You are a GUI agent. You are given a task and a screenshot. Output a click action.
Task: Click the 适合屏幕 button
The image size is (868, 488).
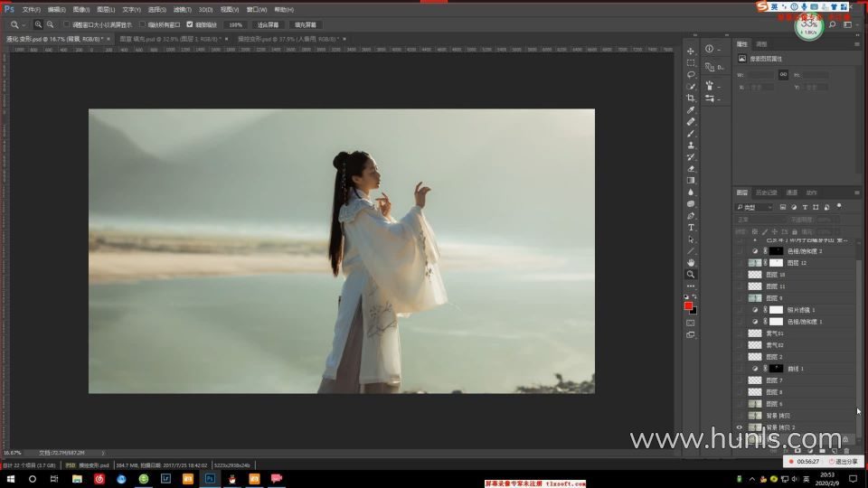click(268, 25)
